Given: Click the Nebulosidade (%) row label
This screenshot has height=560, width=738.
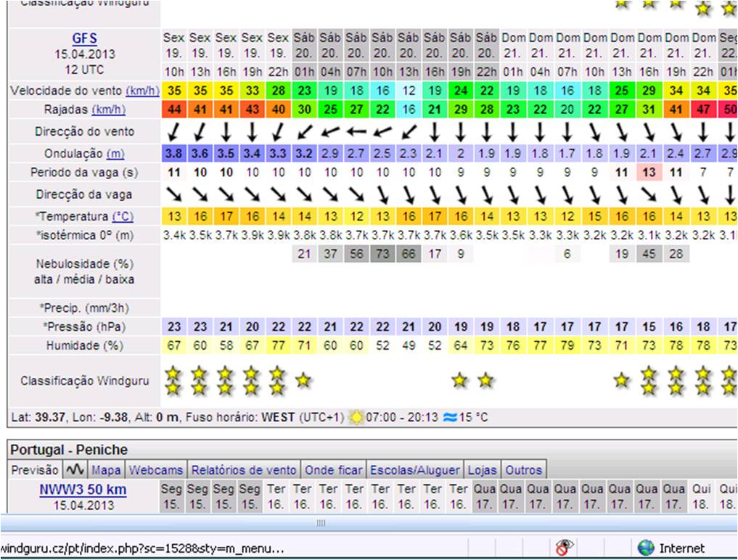Looking at the screenshot, I should tap(85, 271).
